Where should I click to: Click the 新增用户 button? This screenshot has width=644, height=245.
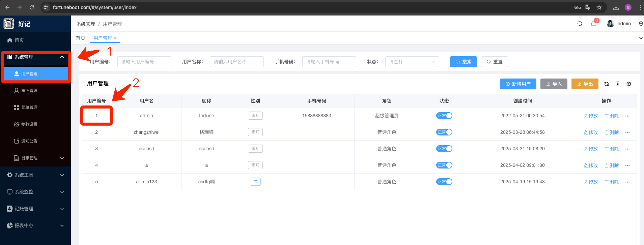518,84
